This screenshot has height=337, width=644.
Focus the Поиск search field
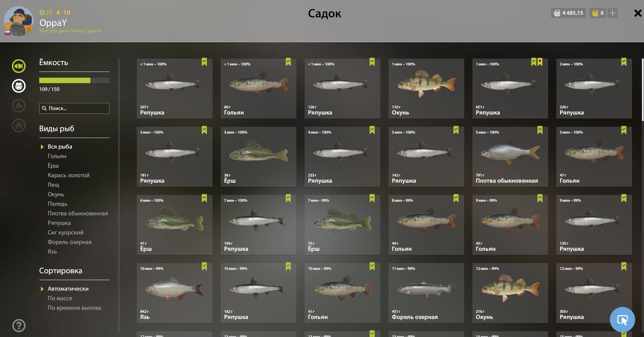tap(74, 108)
